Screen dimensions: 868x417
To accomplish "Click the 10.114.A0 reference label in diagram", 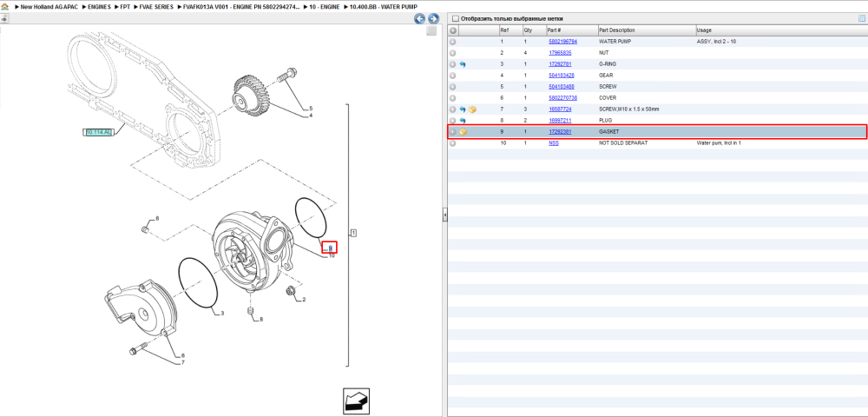I will [99, 132].
